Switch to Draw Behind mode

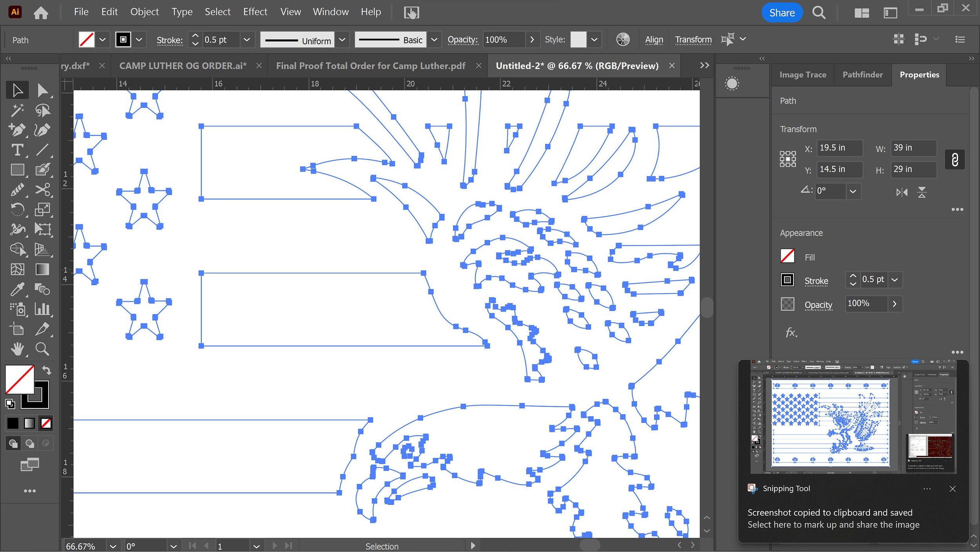point(29,443)
